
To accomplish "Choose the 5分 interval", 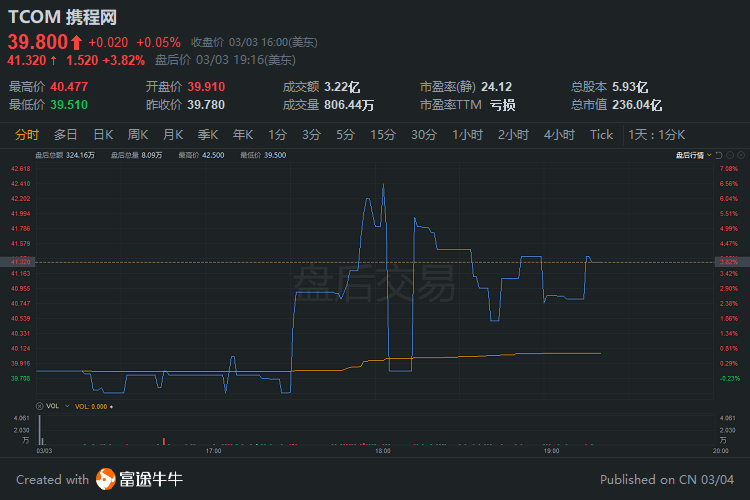I will pos(345,135).
